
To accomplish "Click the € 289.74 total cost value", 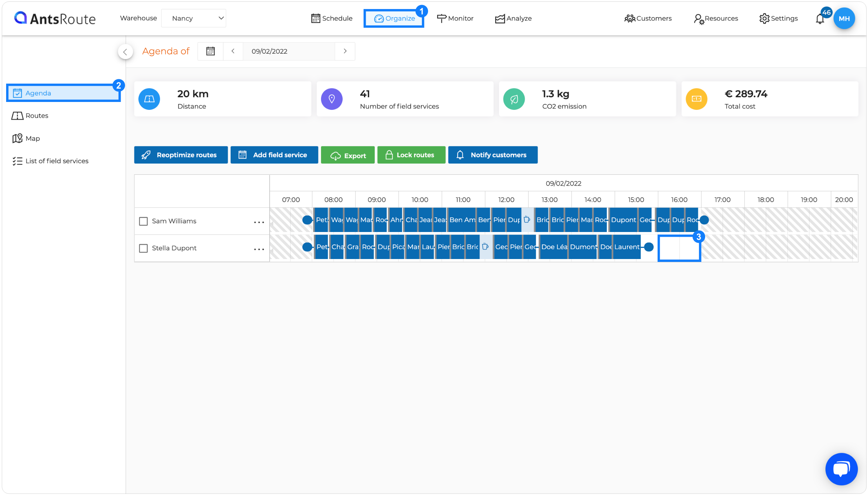I will (x=746, y=94).
